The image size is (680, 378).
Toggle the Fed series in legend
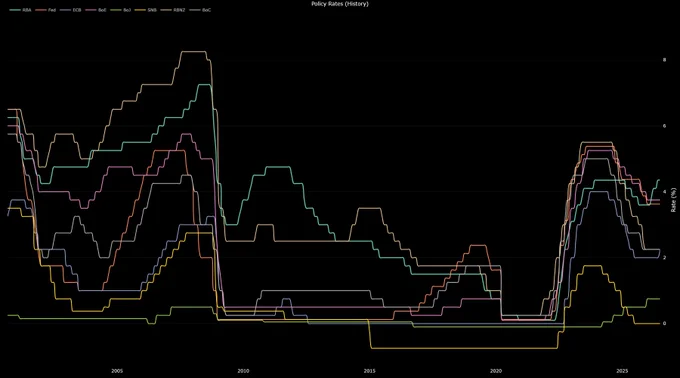[x=46, y=10]
